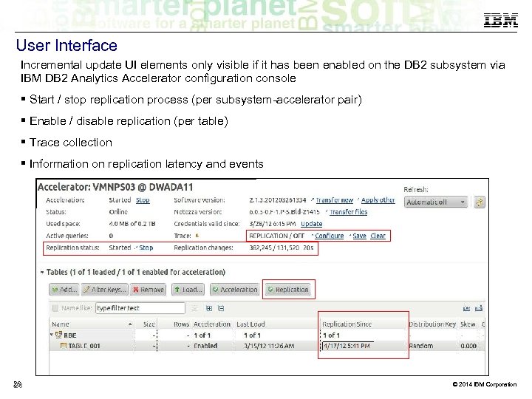Click the Online status value

[x=118, y=212]
